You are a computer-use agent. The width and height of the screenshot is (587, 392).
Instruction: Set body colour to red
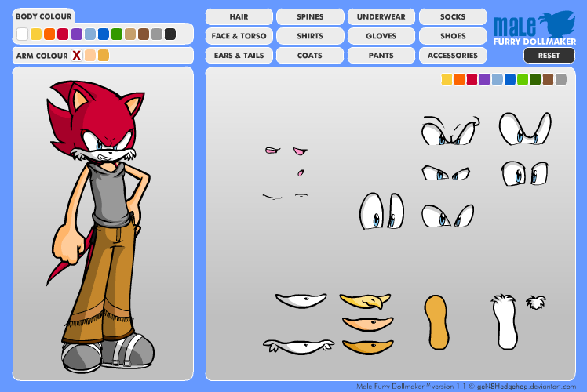pyautogui.click(x=63, y=34)
